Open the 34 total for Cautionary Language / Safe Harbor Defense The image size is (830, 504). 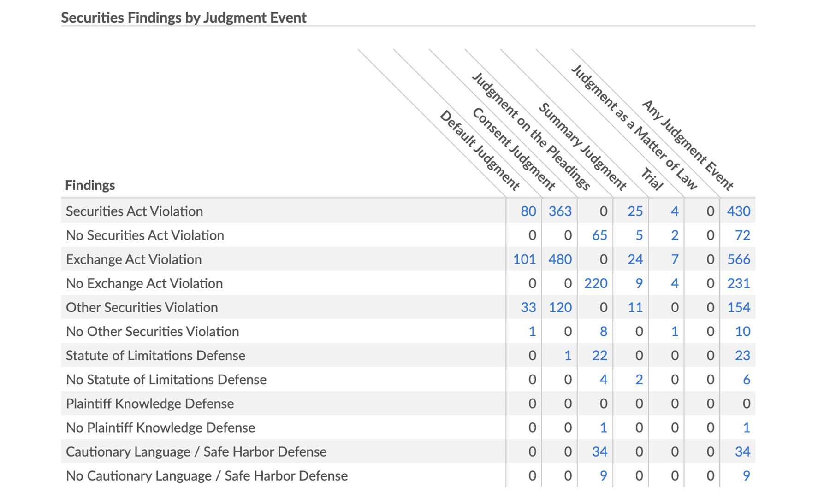742,451
